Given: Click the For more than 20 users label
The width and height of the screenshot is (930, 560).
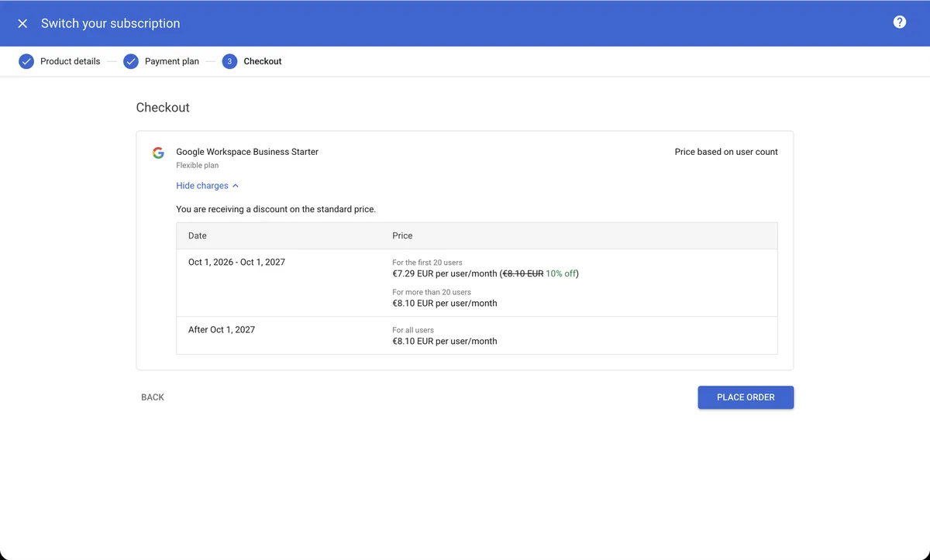Looking at the screenshot, I should tap(432, 292).
